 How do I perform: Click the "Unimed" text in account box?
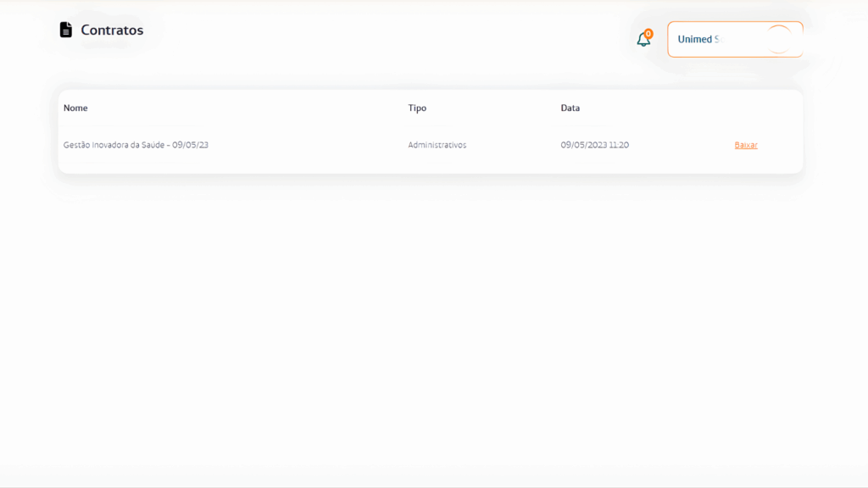point(695,39)
